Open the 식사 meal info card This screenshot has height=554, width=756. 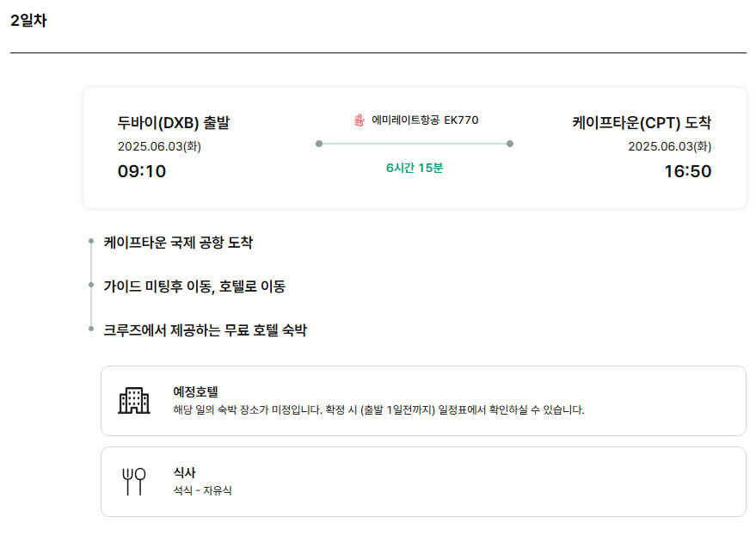click(x=423, y=482)
